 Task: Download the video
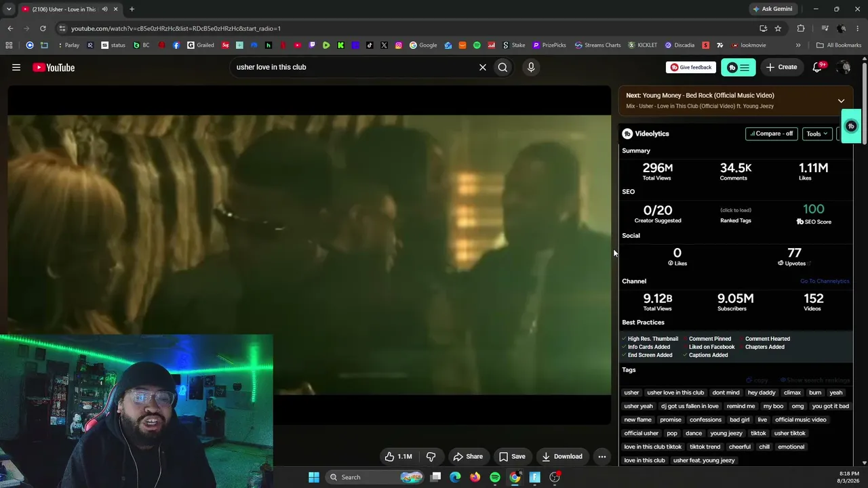pyautogui.click(x=561, y=456)
